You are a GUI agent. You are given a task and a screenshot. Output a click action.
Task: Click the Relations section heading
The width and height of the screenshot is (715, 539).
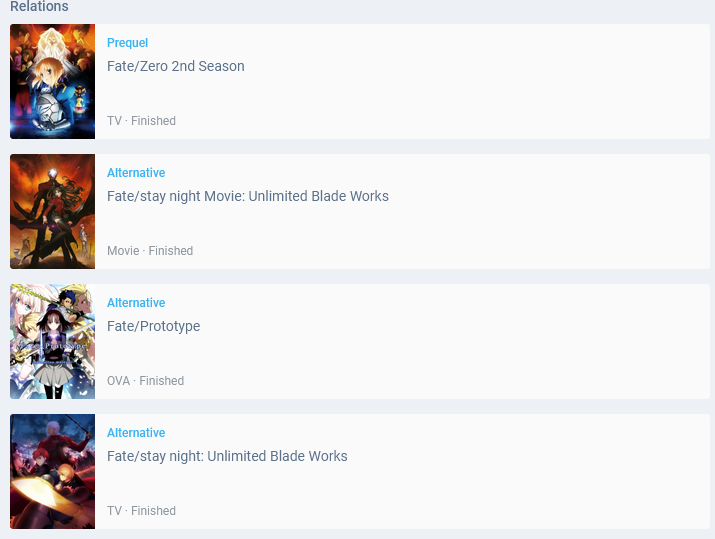point(39,6)
